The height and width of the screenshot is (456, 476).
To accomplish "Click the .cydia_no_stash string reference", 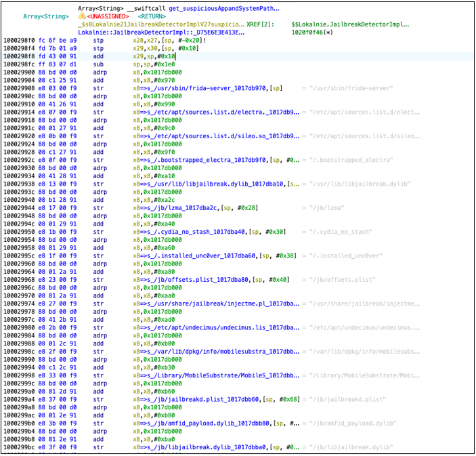I will [196, 232].
